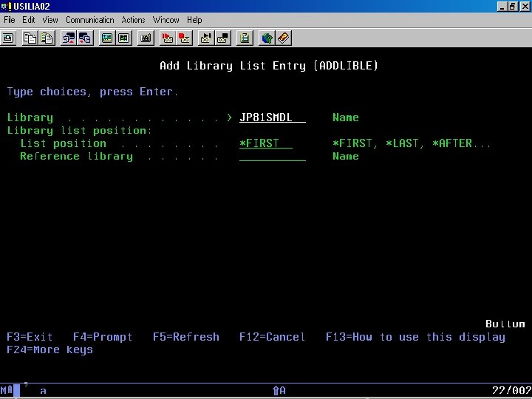Click the F3=Exit function key label
The image size is (532, 399).
30,337
